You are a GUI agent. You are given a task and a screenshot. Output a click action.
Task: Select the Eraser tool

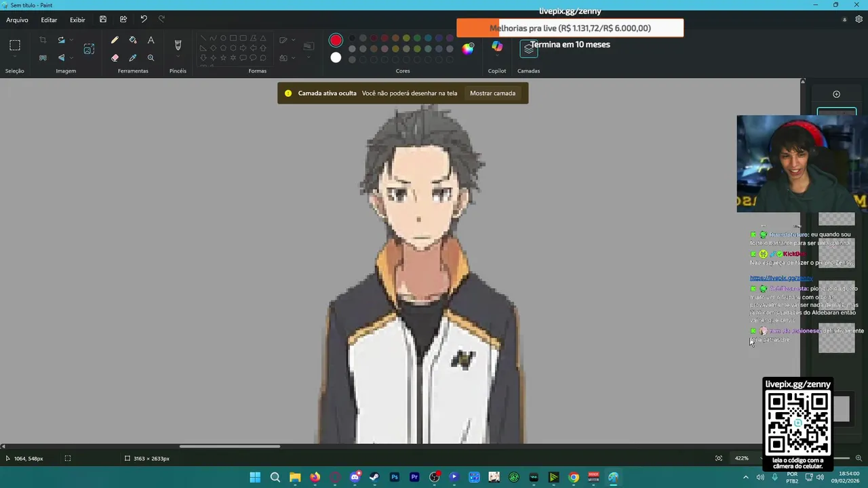point(115,58)
